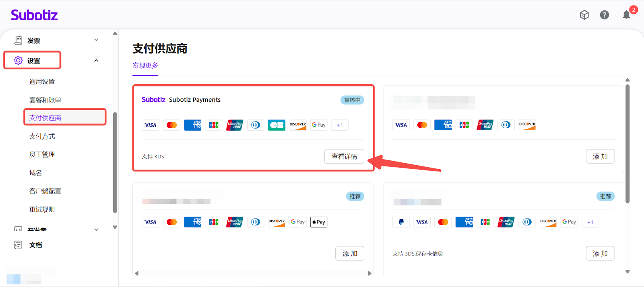This screenshot has height=287, width=644.
Task: Click 审核中 status badge on Subotiz Payments
Action: [x=352, y=100]
